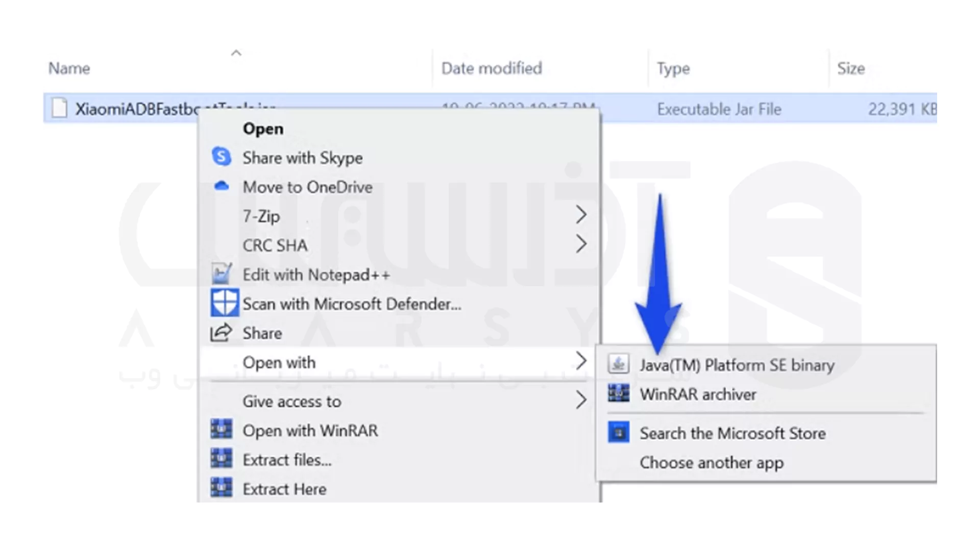
Task: Click the Share arrow icon
Action: point(221,333)
